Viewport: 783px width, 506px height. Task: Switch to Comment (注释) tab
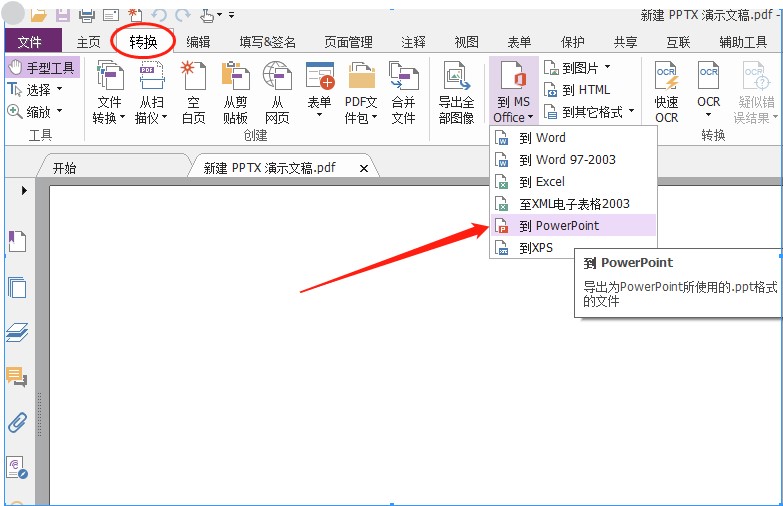(x=413, y=42)
